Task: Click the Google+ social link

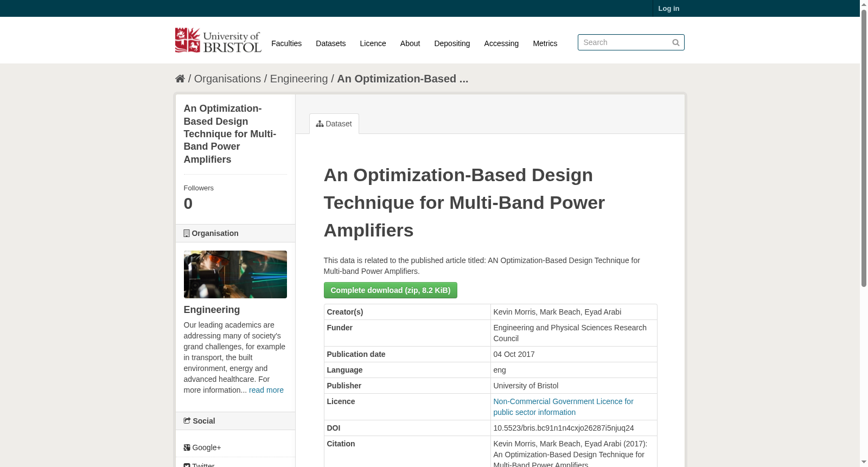Action: (x=202, y=447)
